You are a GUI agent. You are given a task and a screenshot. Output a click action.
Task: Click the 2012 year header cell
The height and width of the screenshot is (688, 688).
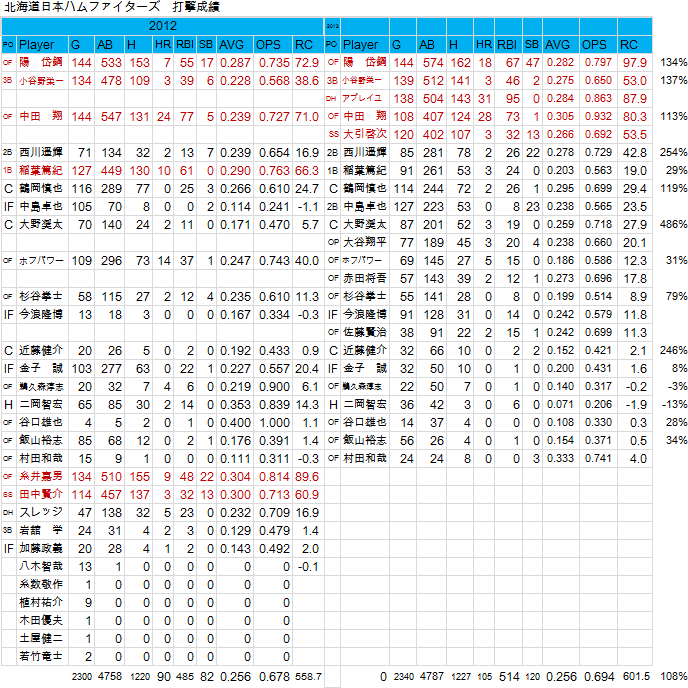pyautogui.click(x=163, y=26)
